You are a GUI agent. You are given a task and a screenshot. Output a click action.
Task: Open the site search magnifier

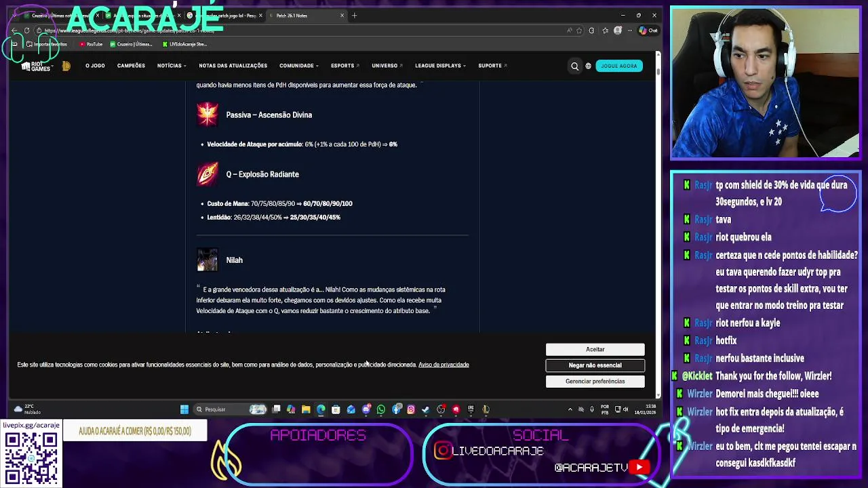click(574, 66)
